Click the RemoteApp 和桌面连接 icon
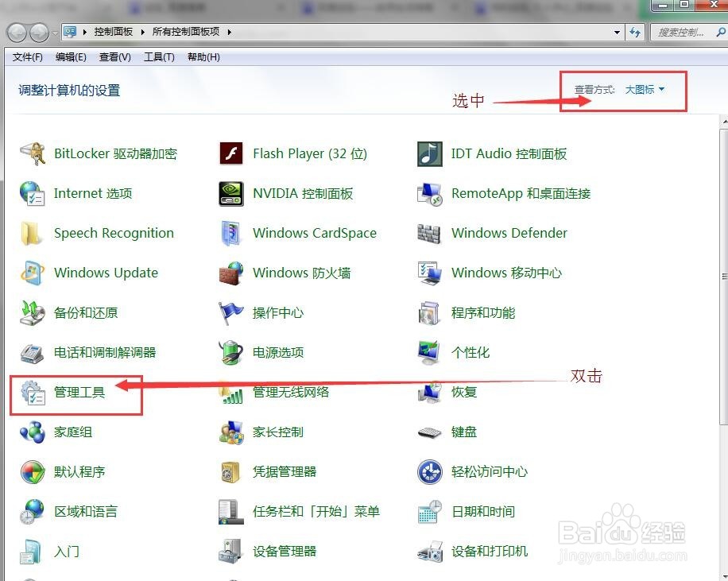The image size is (728, 581). (429, 194)
